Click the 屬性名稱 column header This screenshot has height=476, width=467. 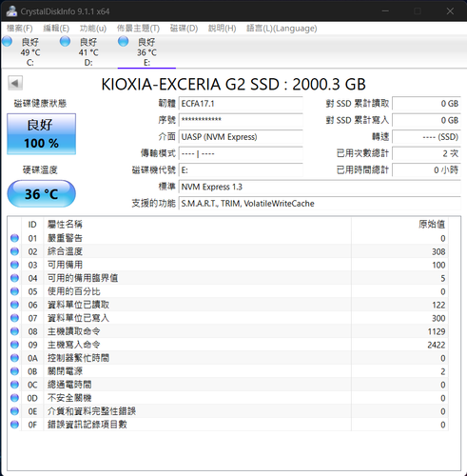(x=197, y=225)
